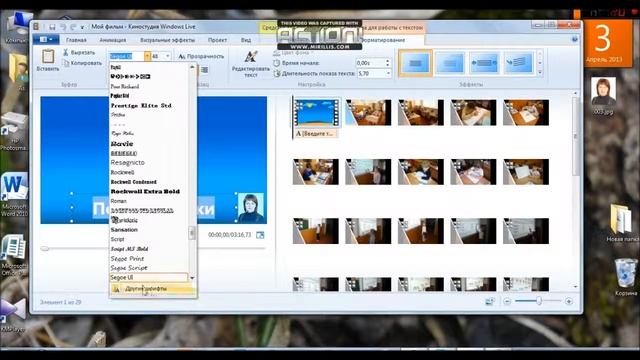Select the fourth text effect in gallery

click(x=518, y=63)
